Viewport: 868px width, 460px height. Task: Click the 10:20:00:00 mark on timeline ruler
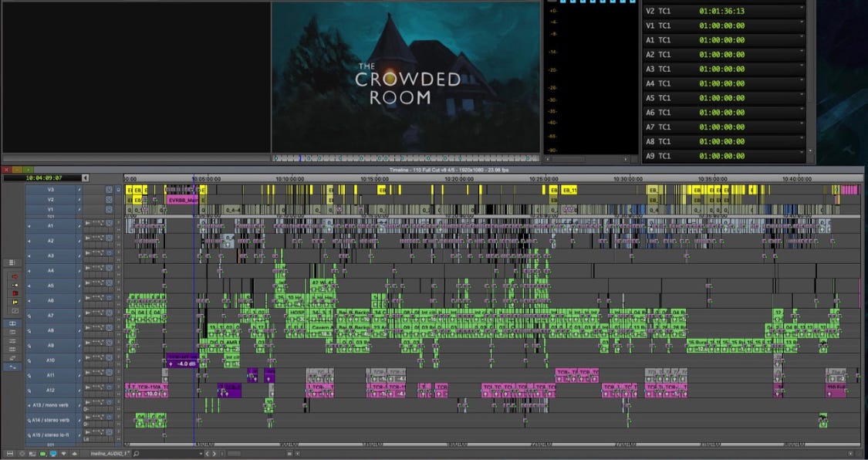click(x=459, y=179)
